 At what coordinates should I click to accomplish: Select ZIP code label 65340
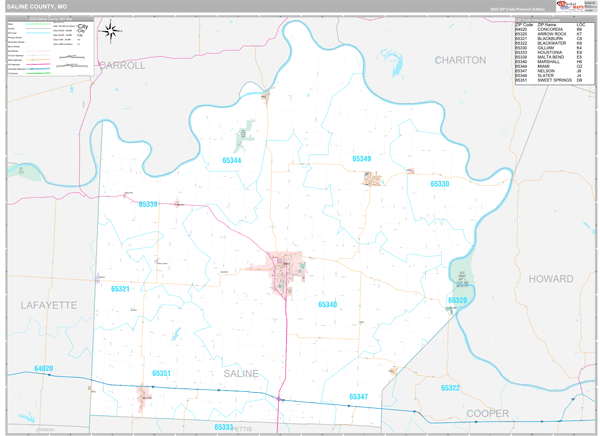coord(327,304)
